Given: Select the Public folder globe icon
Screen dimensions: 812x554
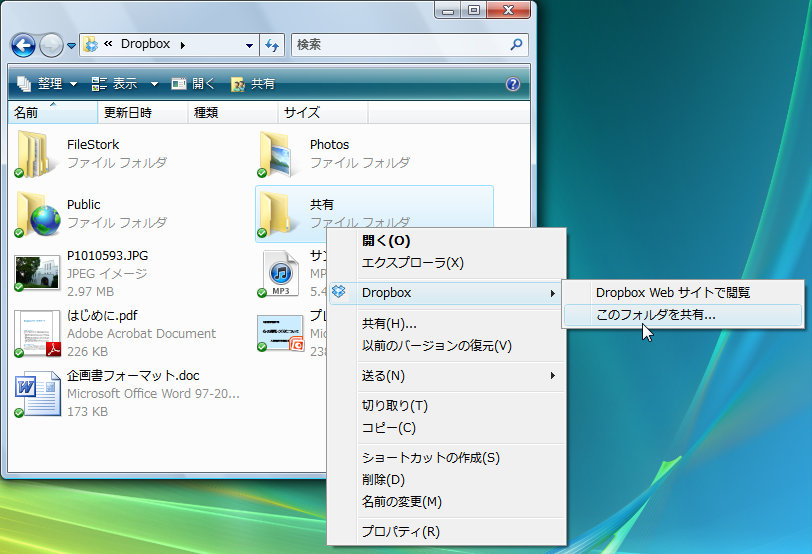Looking at the screenshot, I should (x=37, y=214).
